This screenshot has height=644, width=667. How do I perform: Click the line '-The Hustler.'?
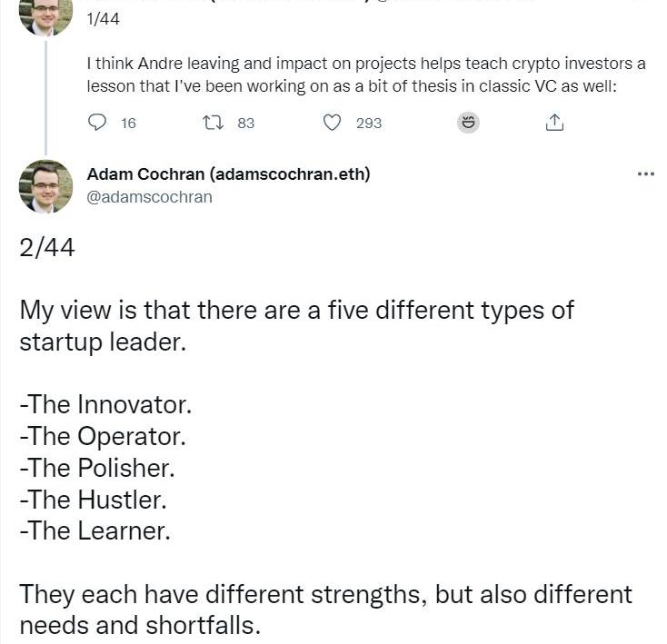pos(93,500)
